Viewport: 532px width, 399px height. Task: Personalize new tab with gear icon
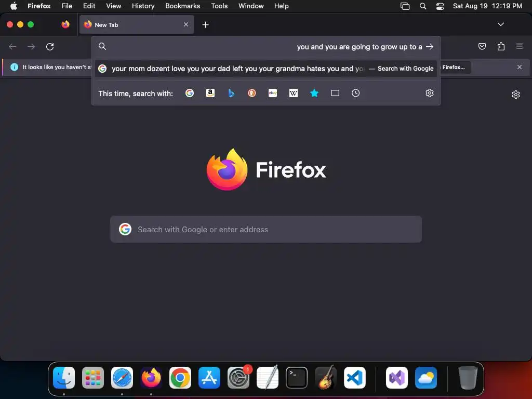tap(516, 95)
